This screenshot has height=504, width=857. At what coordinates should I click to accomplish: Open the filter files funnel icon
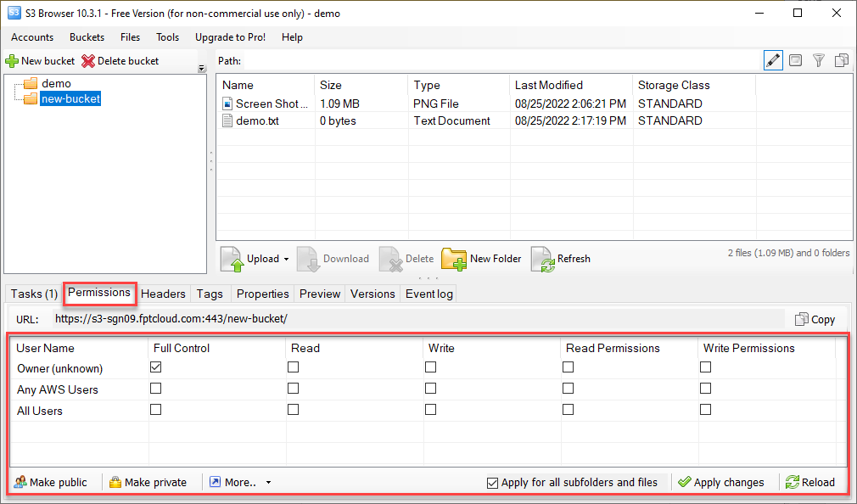coord(818,60)
